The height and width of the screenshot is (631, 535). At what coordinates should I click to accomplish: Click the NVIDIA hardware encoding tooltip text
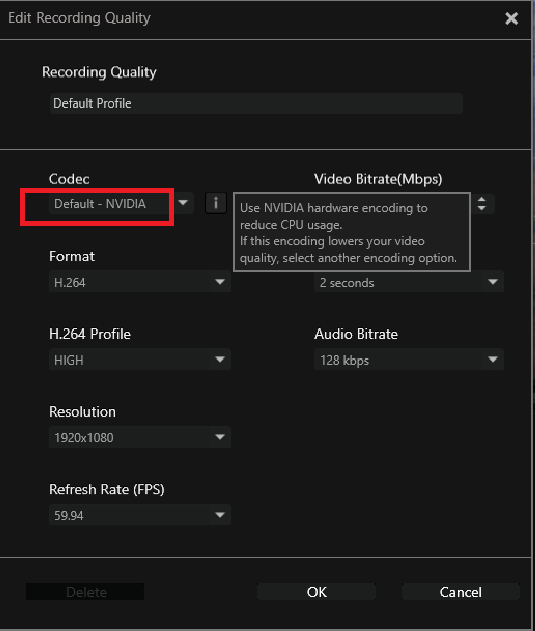[349, 232]
